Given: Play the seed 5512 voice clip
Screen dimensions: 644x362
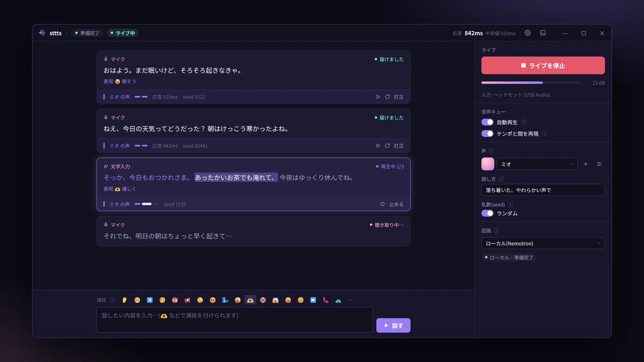Looking at the screenshot, I should coord(378,97).
